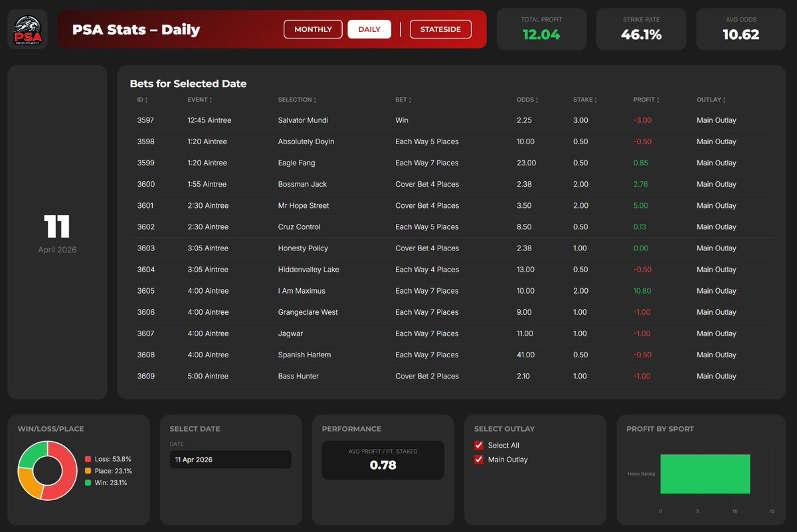Open the date picker field showing 11 Apr 2026
Image resolution: width=797 pixels, height=532 pixels.
(x=230, y=460)
